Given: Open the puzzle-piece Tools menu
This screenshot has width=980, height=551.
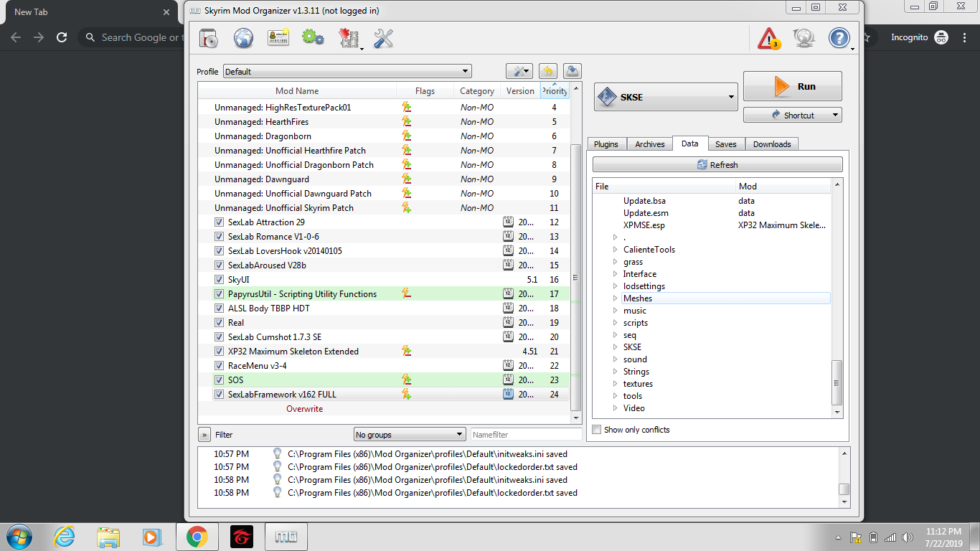Looking at the screenshot, I should click(349, 38).
